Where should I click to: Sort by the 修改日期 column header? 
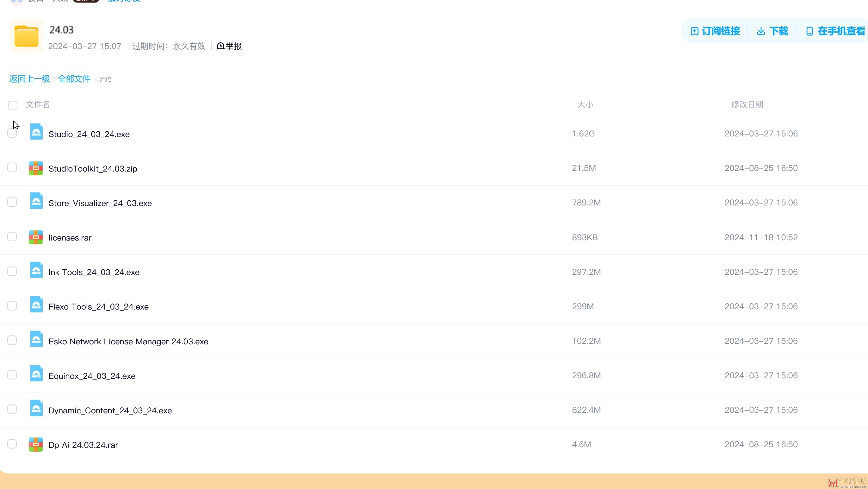click(x=747, y=104)
